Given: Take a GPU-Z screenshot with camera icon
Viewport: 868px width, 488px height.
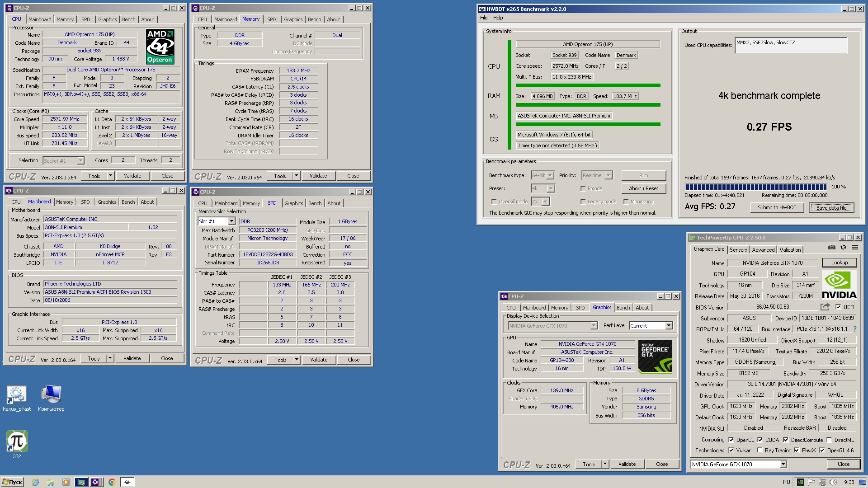Looking at the screenshot, I should coord(832,248).
